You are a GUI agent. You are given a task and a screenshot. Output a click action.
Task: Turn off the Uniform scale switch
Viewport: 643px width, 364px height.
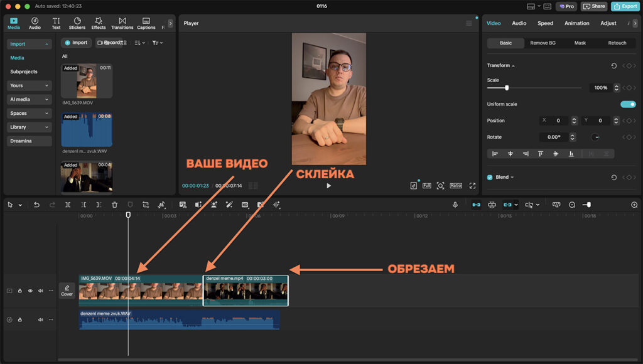coord(627,104)
